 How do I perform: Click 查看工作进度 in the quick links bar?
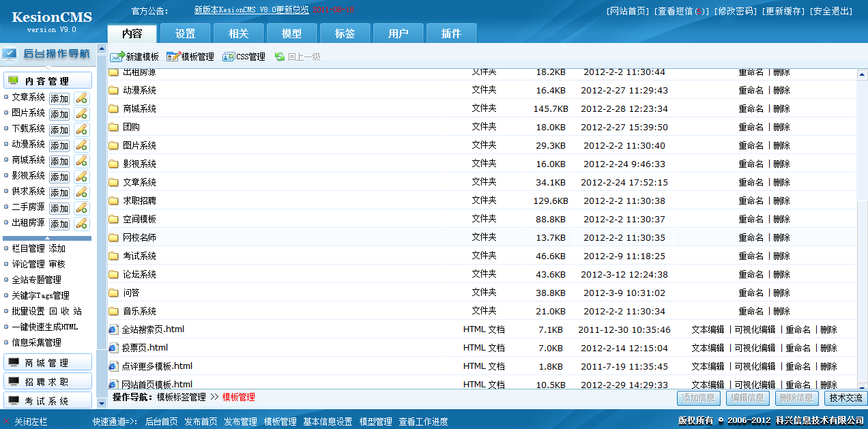point(423,421)
